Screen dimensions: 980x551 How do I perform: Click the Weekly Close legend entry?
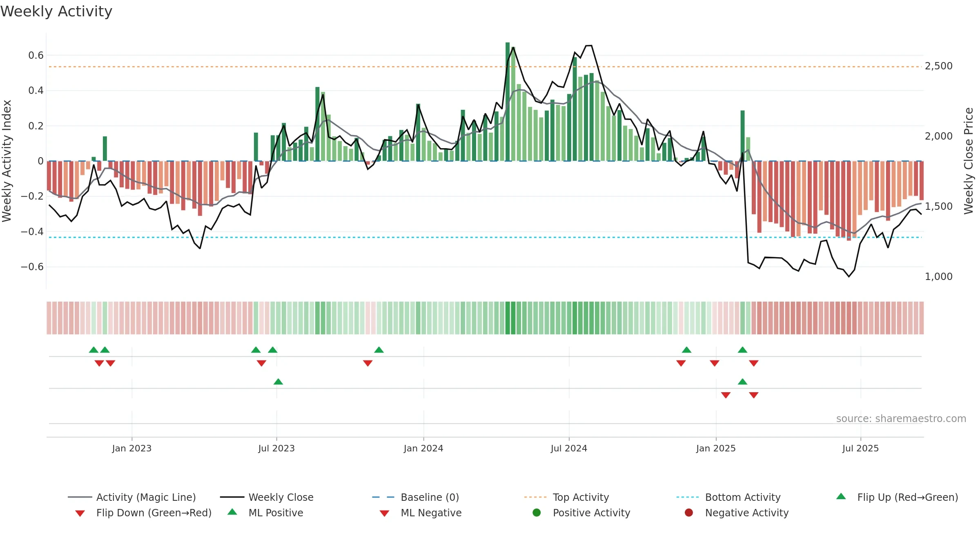[267, 497]
